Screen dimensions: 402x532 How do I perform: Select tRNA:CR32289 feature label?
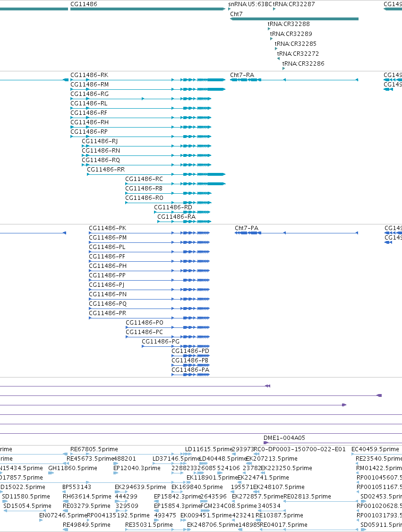(291, 34)
